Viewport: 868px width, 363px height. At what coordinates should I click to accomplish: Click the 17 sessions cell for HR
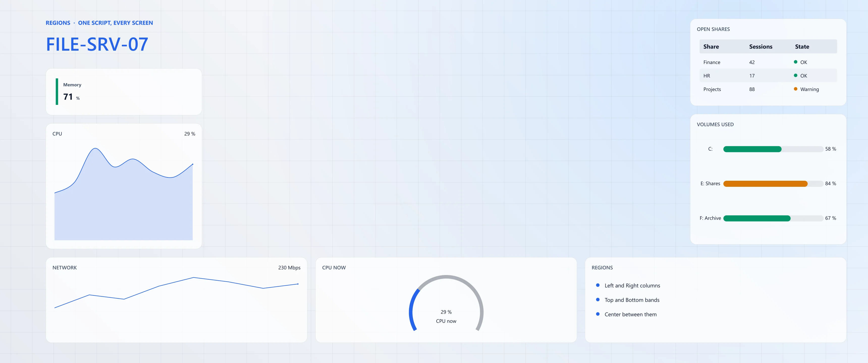click(x=752, y=76)
